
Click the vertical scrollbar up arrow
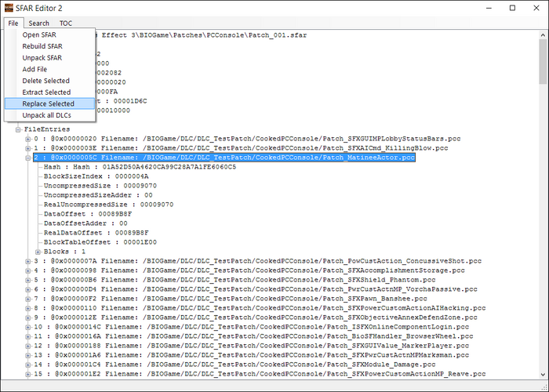(x=543, y=35)
